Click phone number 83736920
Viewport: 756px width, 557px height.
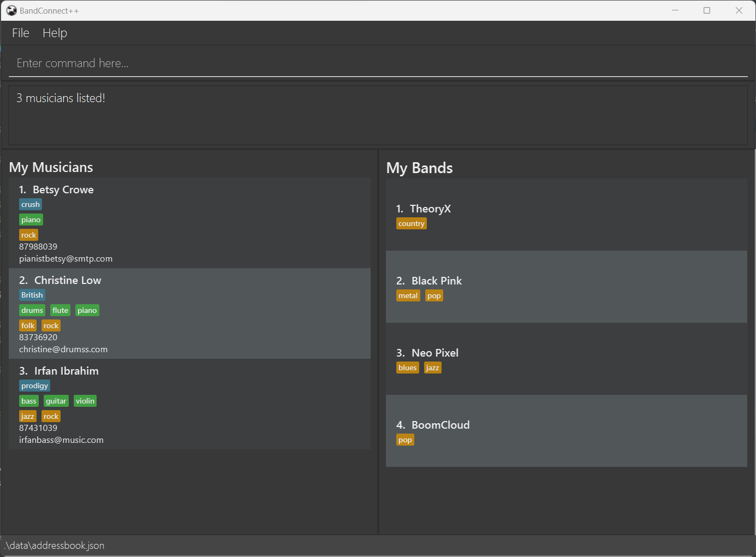[x=38, y=337]
